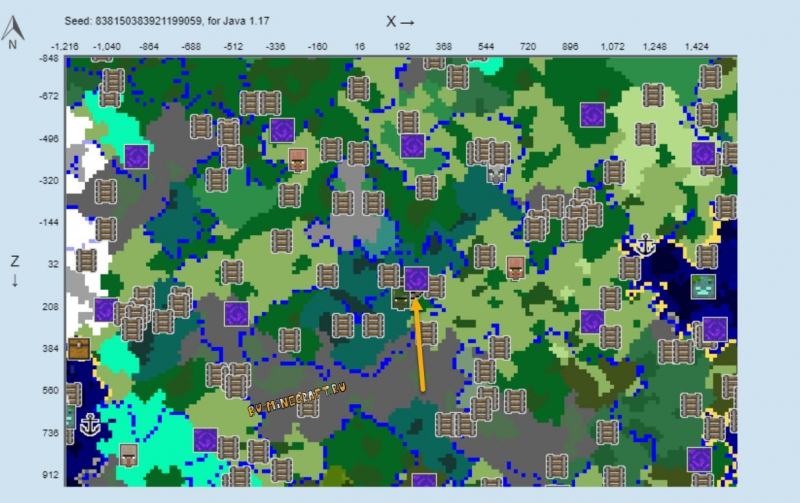
Task: Click the ruined portal southeast of the ocean monument
Action: click(715, 330)
